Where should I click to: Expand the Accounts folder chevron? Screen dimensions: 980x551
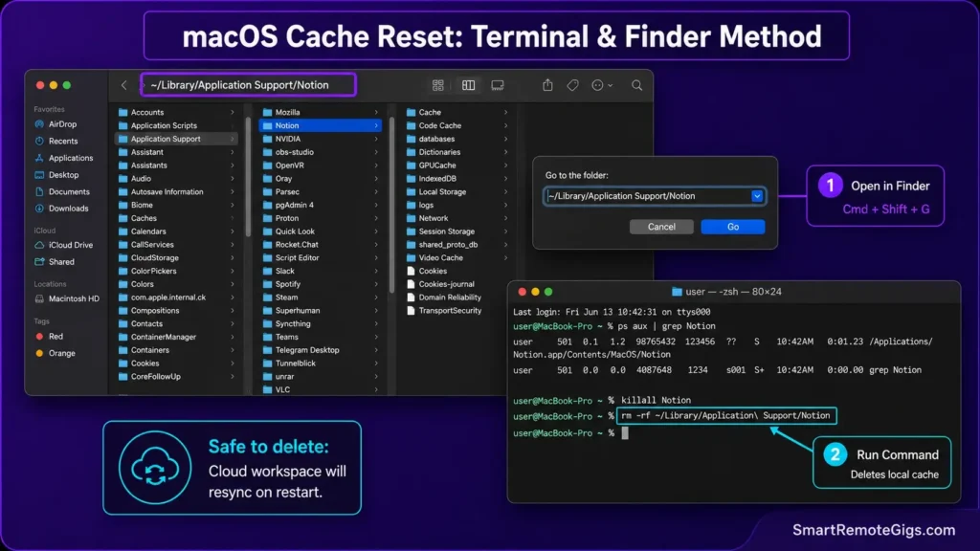coord(232,113)
